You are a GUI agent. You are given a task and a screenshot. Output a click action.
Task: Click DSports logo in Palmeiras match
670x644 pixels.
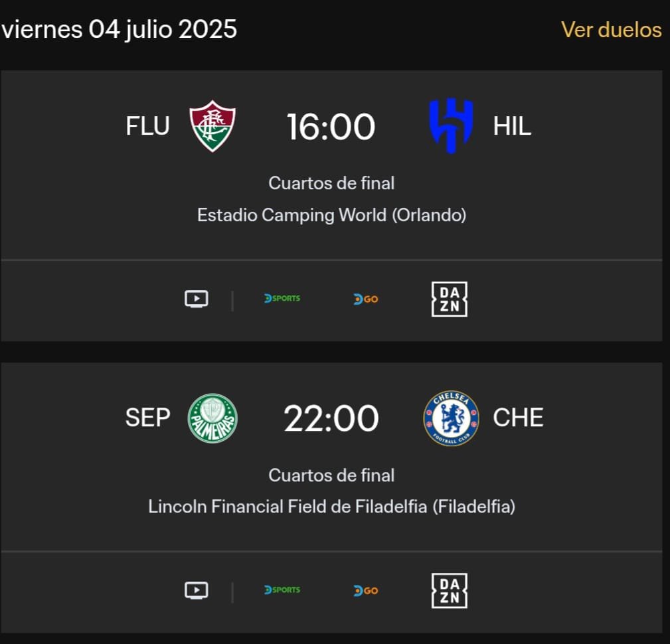[282, 590]
